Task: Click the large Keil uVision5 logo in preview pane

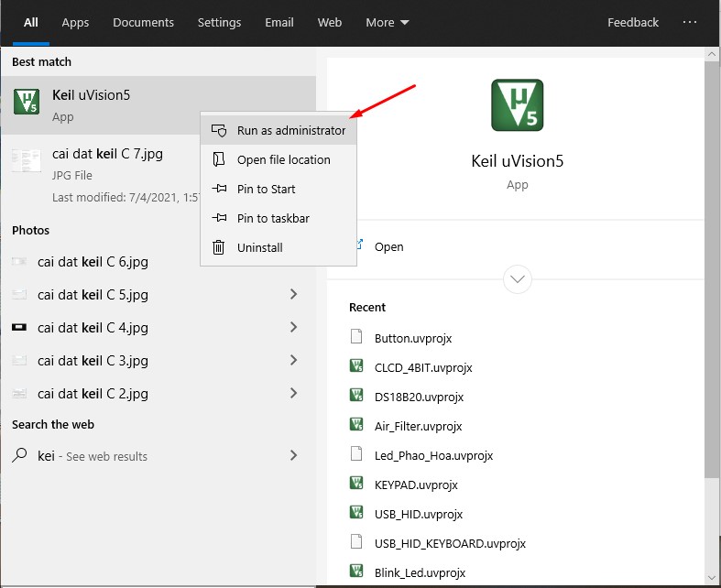Action: 518,105
